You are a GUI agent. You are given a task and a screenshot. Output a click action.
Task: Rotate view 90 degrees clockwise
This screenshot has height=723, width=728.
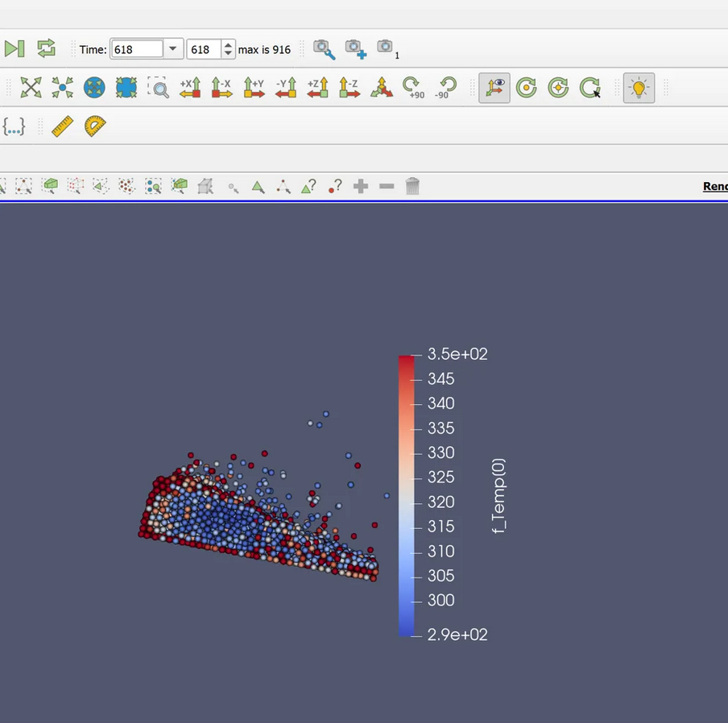click(x=413, y=87)
